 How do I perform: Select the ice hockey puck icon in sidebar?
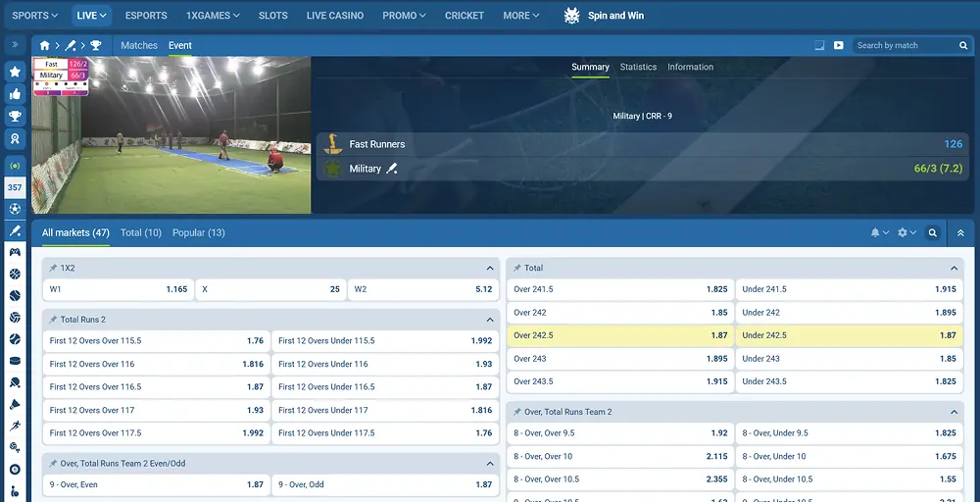point(15,361)
